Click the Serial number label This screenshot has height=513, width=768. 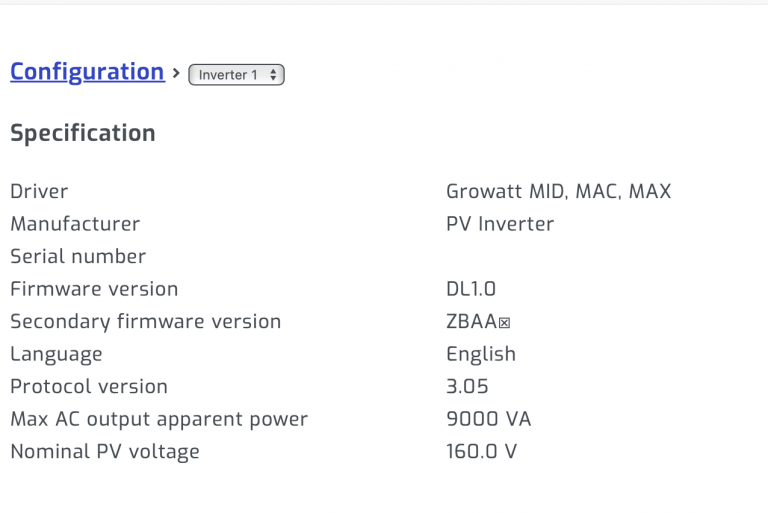(78, 256)
